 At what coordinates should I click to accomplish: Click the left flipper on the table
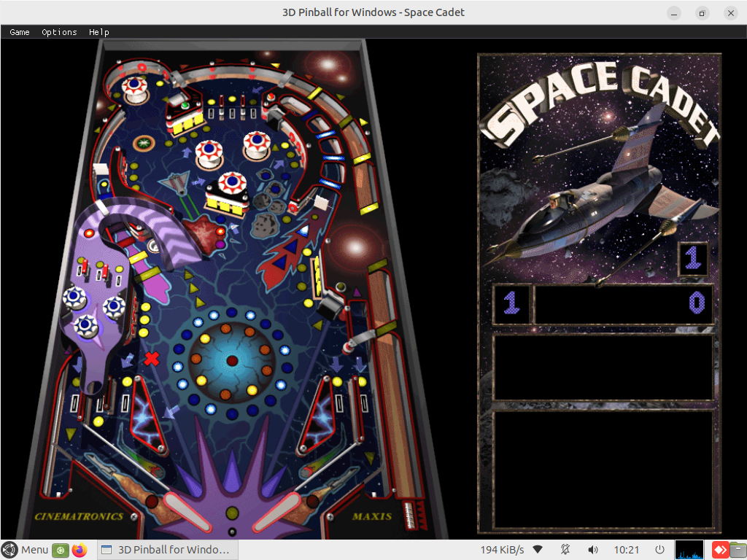click(x=187, y=512)
